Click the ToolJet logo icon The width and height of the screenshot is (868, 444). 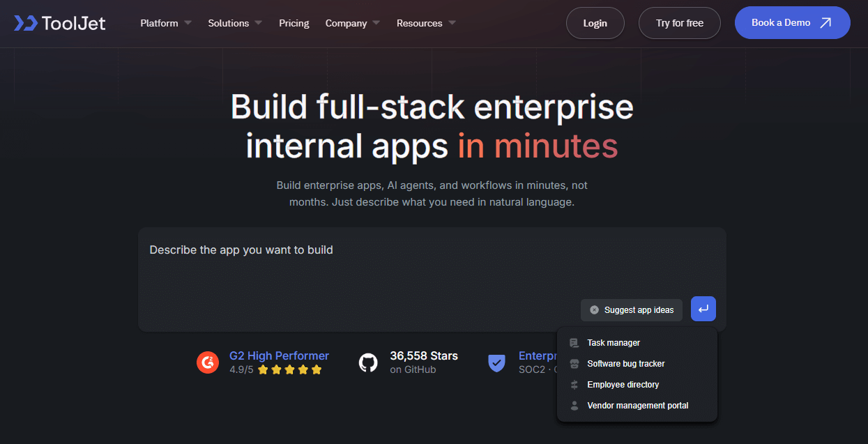[26, 23]
